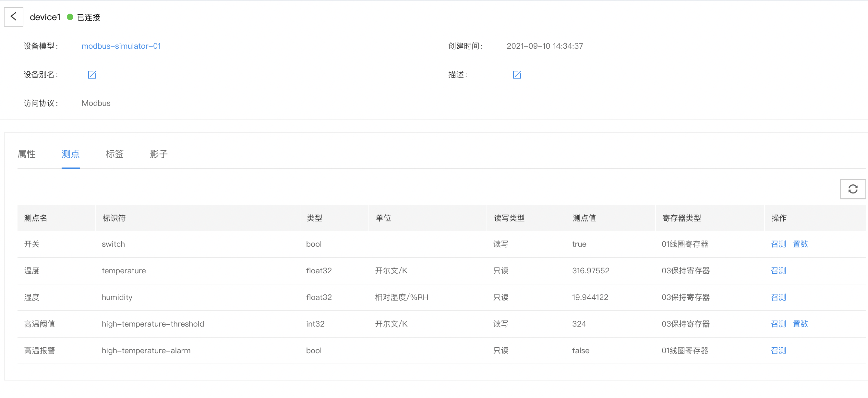Edit the device alias (设备别名) pencil icon

point(92,75)
